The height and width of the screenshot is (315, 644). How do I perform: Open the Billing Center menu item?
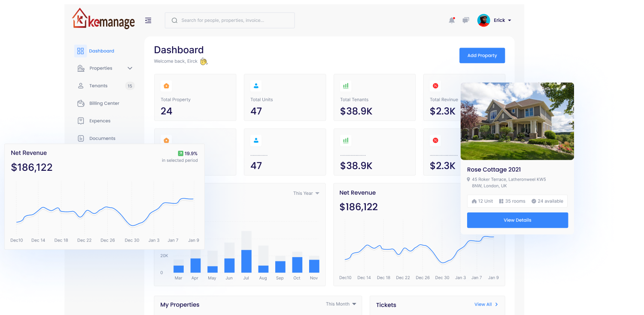pos(104,103)
